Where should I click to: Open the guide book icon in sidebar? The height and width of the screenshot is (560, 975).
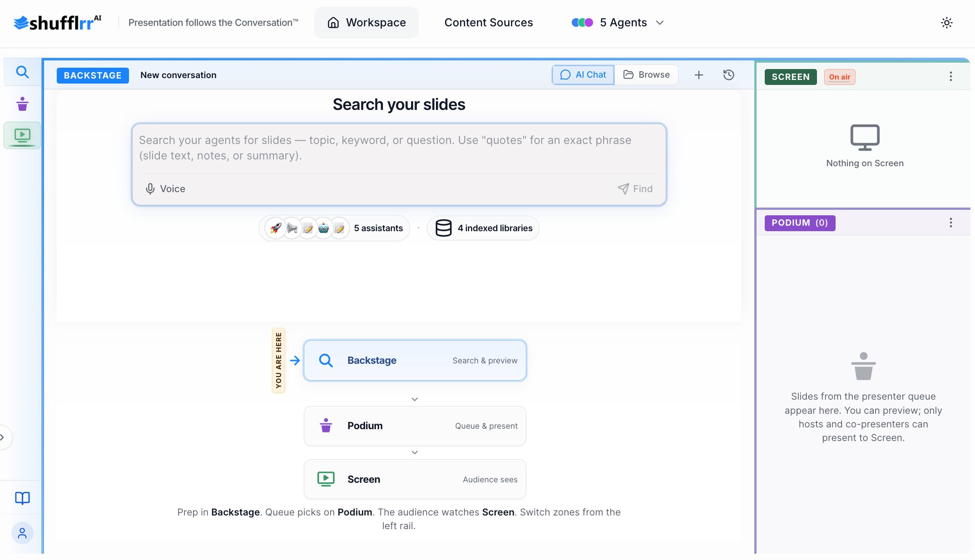coord(22,498)
